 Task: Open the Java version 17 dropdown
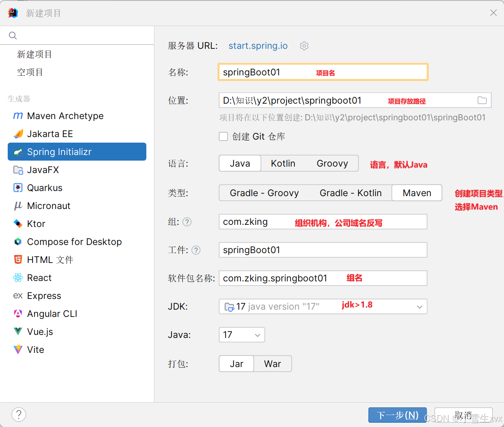[242, 334]
